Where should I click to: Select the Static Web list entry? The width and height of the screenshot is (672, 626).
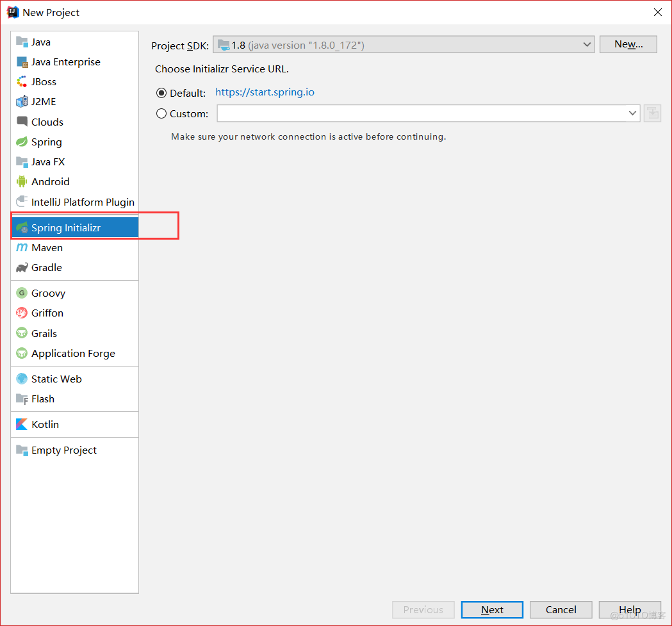click(74, 379)
